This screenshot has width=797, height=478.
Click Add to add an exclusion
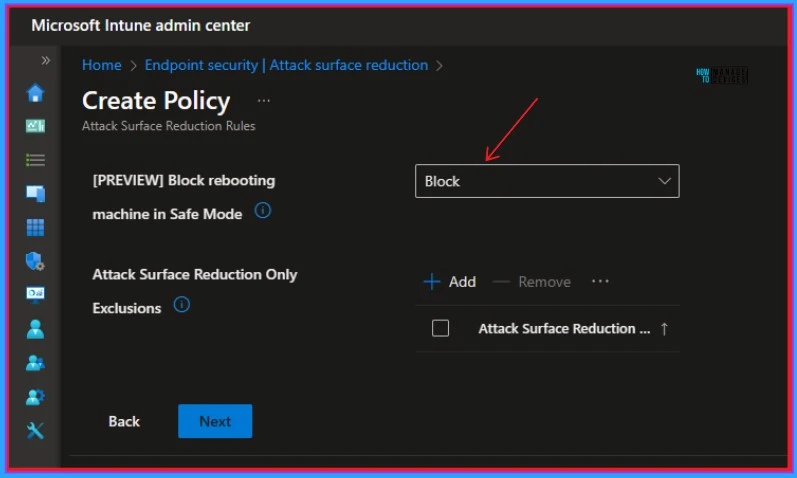450,282
